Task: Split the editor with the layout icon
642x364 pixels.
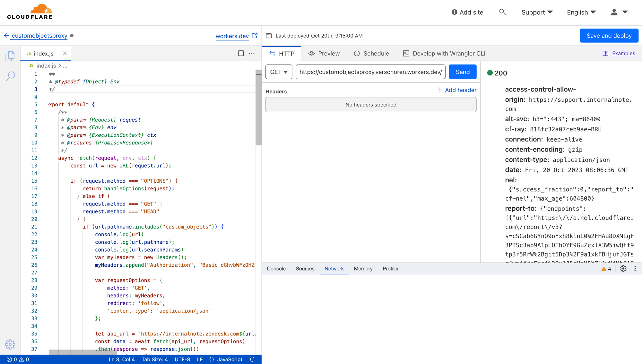Action: [x=241, y=53]
